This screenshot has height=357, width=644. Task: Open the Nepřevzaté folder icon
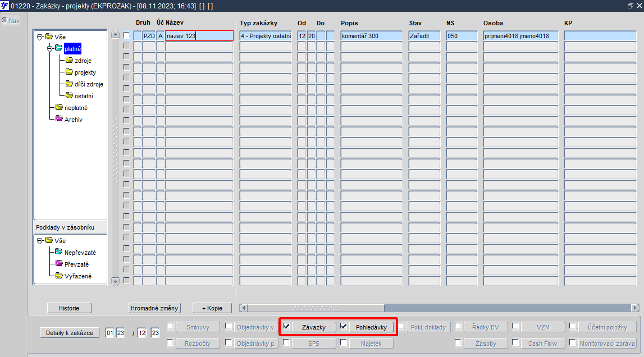click(x=59, y=252)
